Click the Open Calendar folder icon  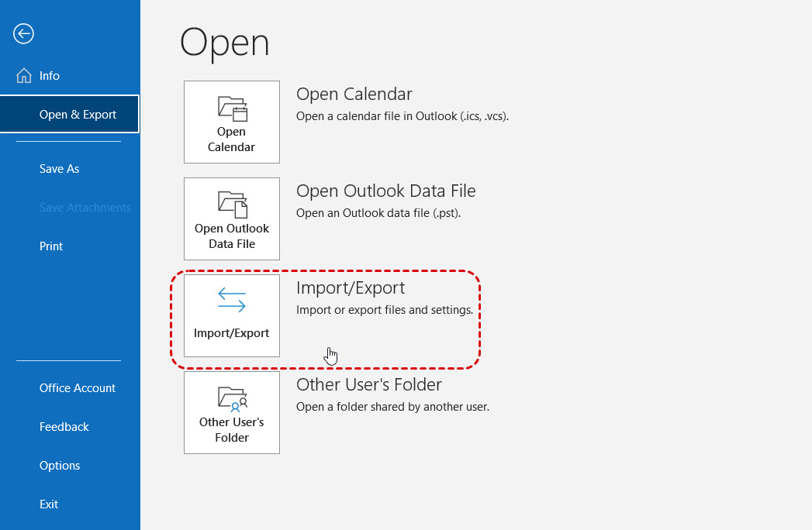click(232, 108)
